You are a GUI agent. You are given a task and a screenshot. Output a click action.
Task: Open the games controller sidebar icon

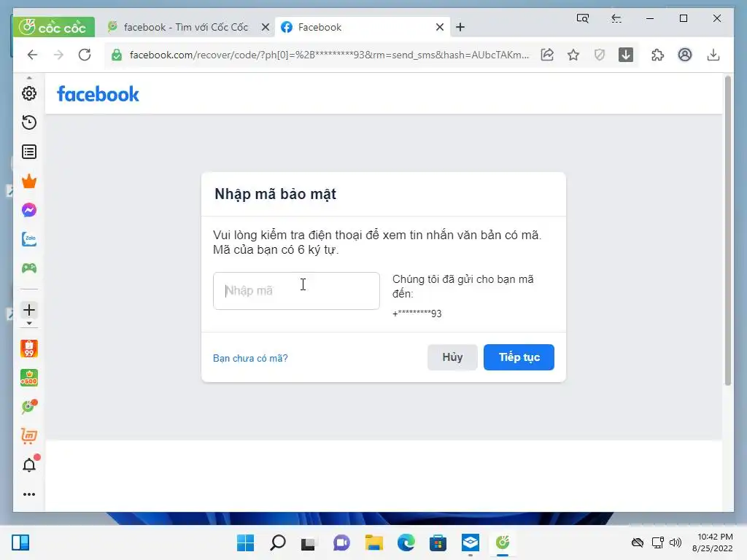tap(29, 268)
